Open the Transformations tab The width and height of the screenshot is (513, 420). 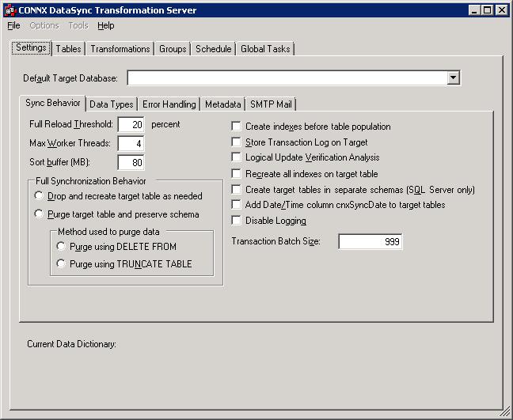(x=120, y=49)
